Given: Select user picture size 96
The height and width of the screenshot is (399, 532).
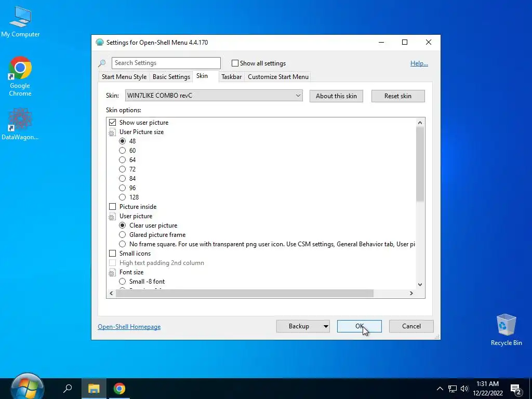Looking at the screenshot, I should coord(122,188).
